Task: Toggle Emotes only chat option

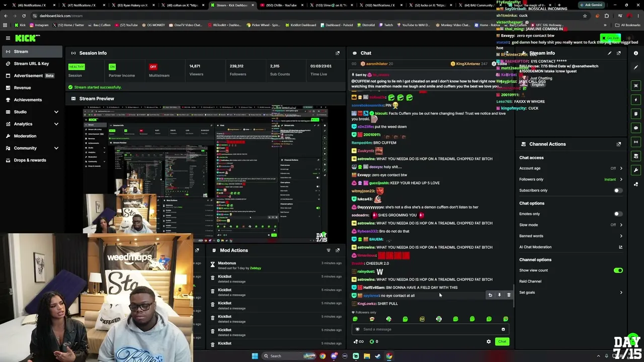Action: (x=618, y=214)
